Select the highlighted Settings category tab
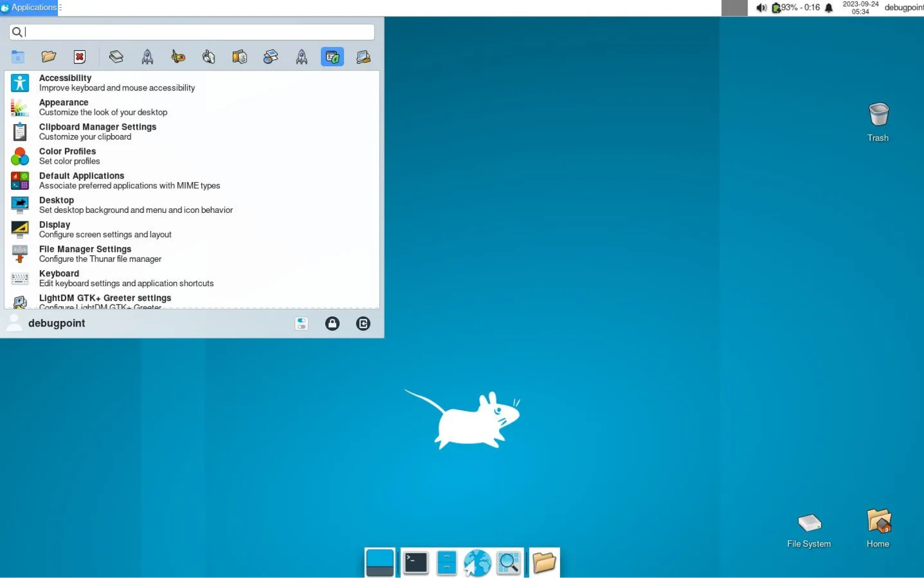 (332, 57)
